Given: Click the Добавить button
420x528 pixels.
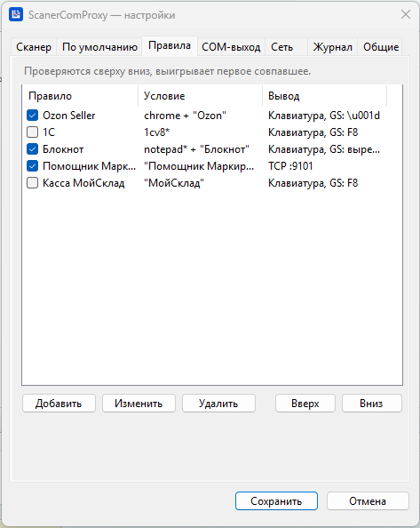Looking at the screenshot, I should 59,403.
